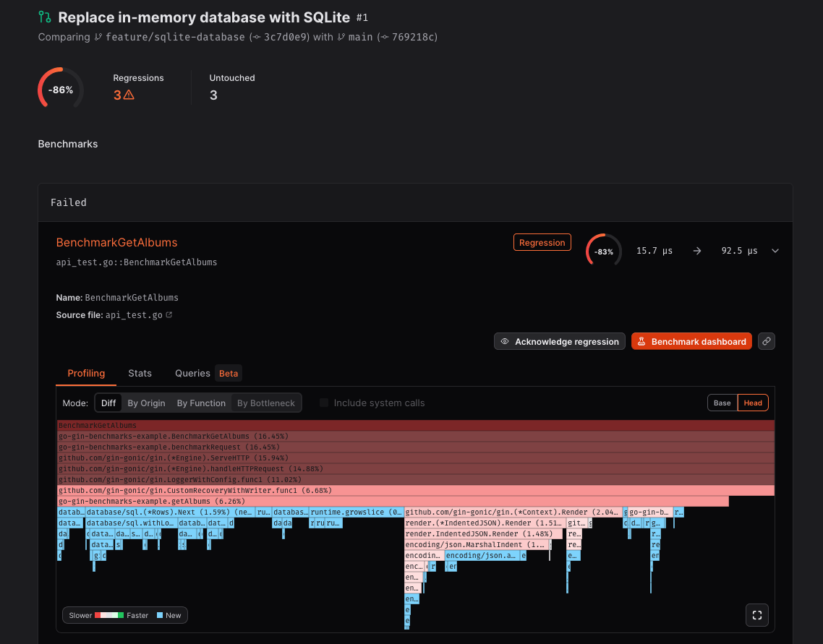This screenshot has width=823, height=644.
Task: Click the 15.7 µs base timing value
Action: coord(654,251)
